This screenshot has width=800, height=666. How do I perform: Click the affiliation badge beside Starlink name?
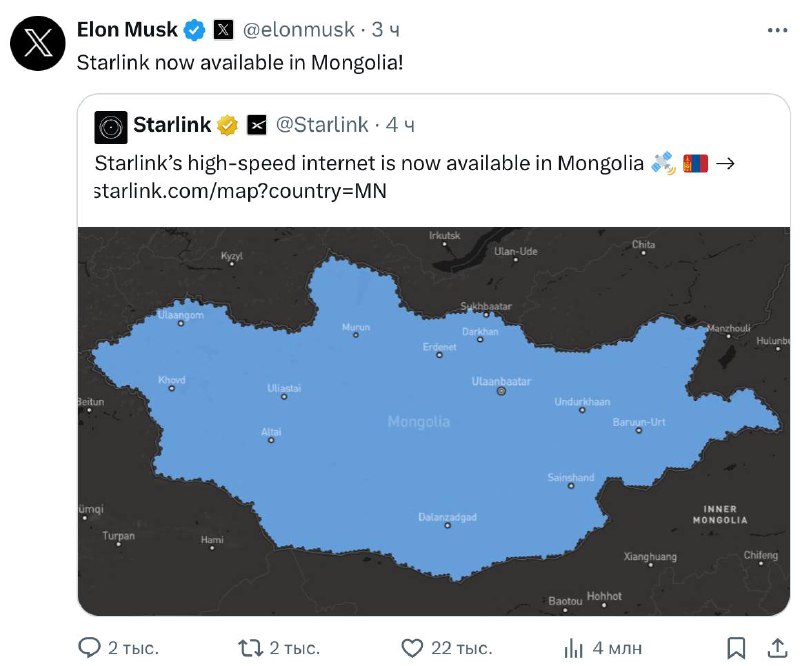(x=257, y=125)
